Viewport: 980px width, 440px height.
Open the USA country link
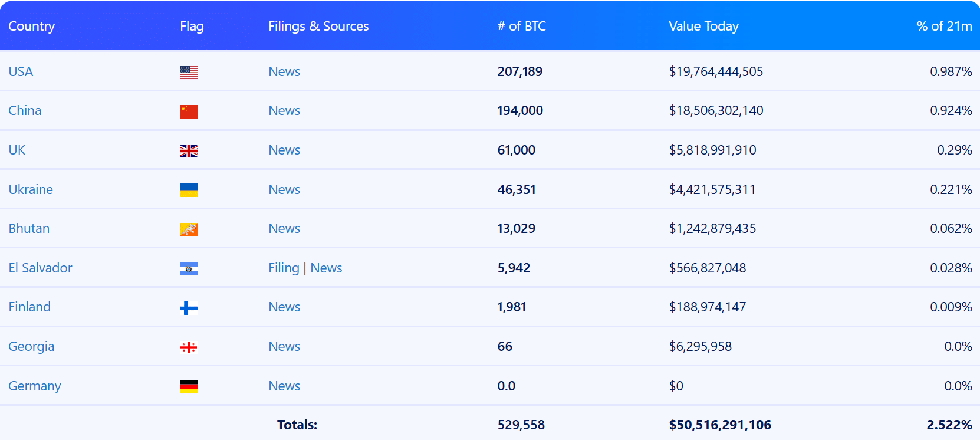tap(21, 71)
